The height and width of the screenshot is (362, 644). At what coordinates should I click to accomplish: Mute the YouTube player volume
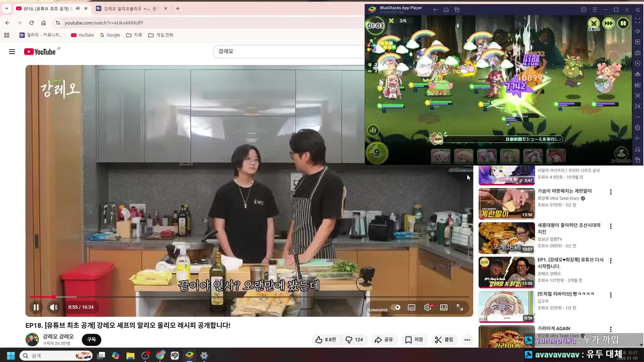pos(53,307)
